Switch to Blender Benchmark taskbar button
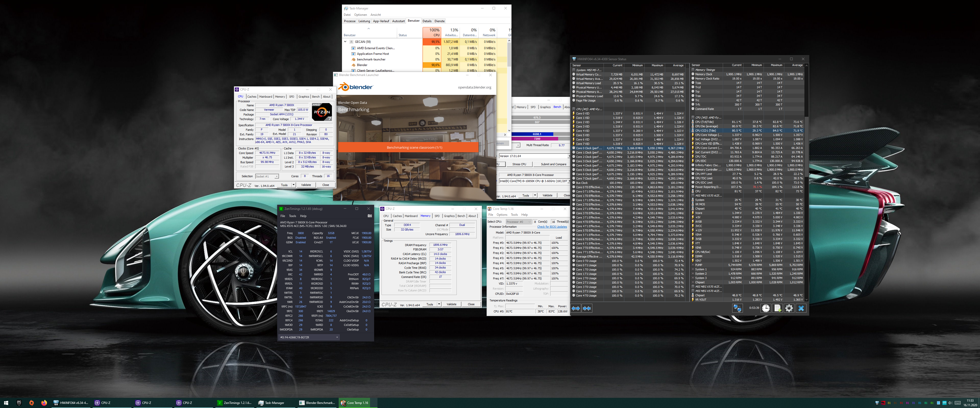This screenshot has height=408, width=980. pos(316,403)
